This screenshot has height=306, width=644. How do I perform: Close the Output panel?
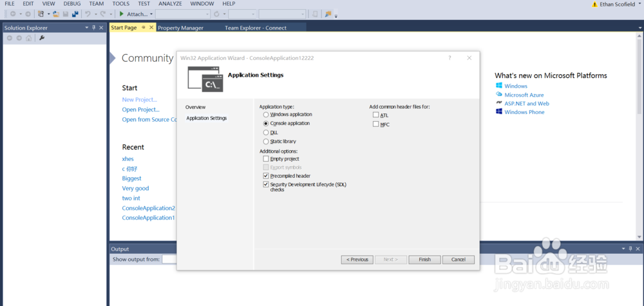pos(638,249)
